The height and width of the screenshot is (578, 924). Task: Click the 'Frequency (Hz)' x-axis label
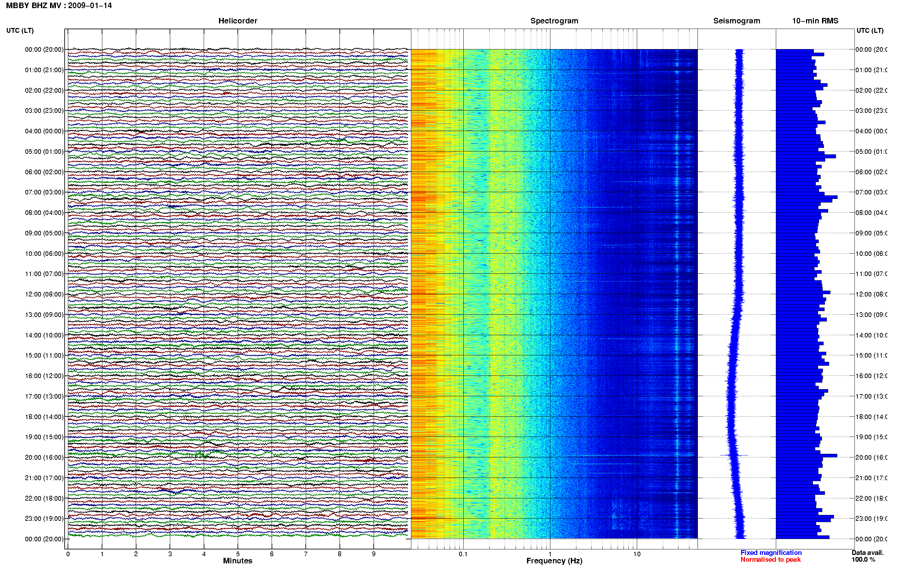pos(554,561)
